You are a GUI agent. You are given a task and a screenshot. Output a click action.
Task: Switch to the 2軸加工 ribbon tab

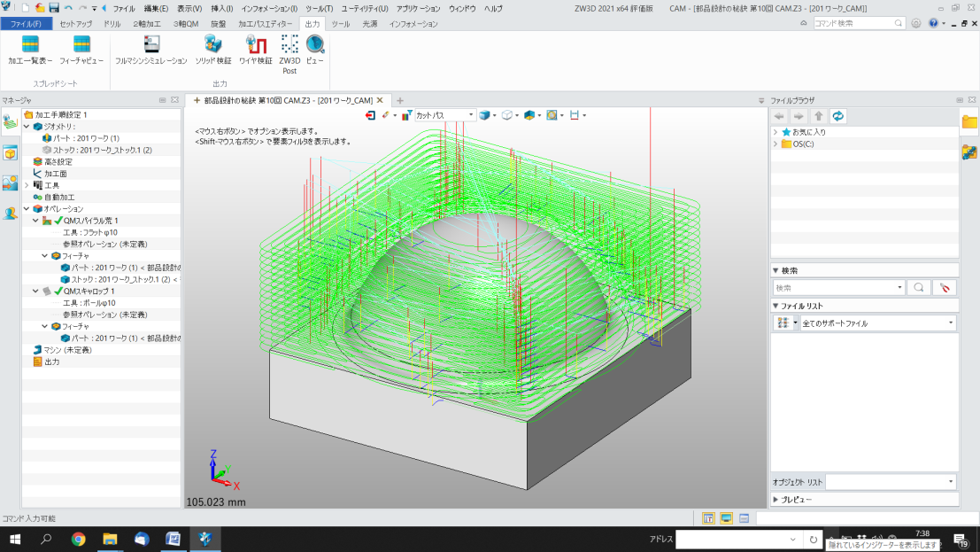coord(147,24)
